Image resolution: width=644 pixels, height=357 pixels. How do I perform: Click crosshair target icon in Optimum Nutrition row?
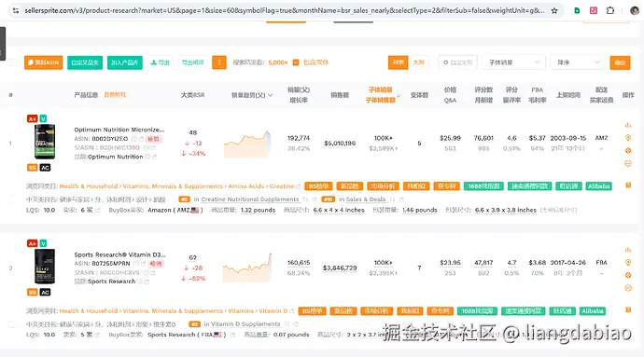point(628,151)
